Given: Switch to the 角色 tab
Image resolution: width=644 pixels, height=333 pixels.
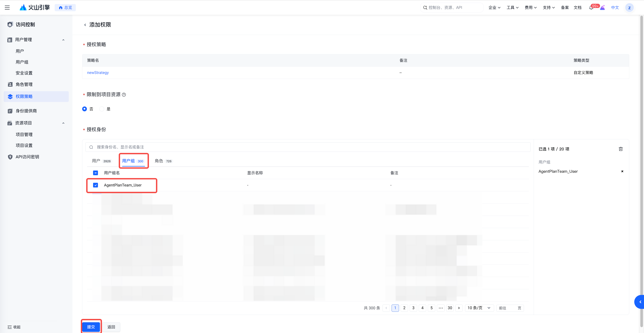Looking at the screenshot, I should click(163, 161).
